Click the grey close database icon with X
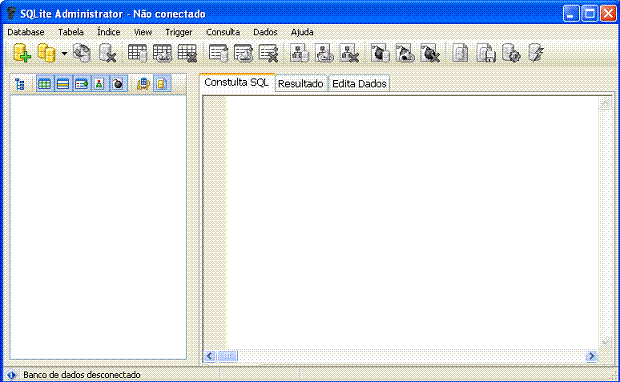Image resolution: width=620 pixels, height=382 pixels. point(107,53)
